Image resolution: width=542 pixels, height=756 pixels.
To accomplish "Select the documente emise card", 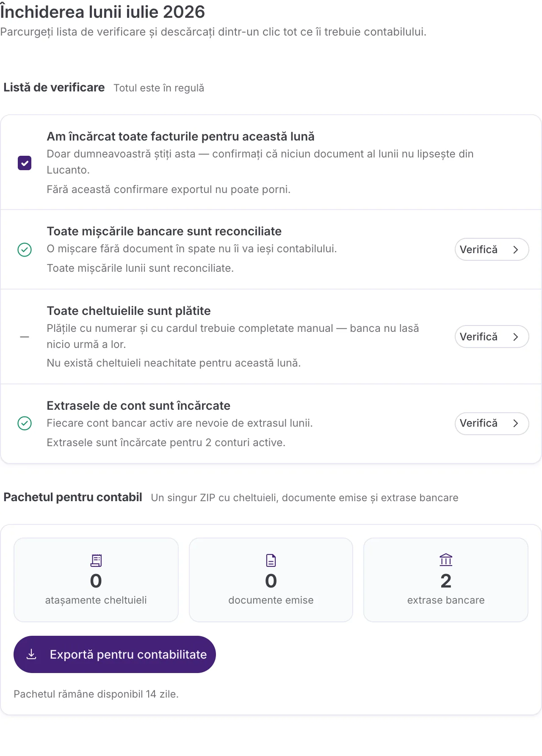I will [x=271, y=580].
